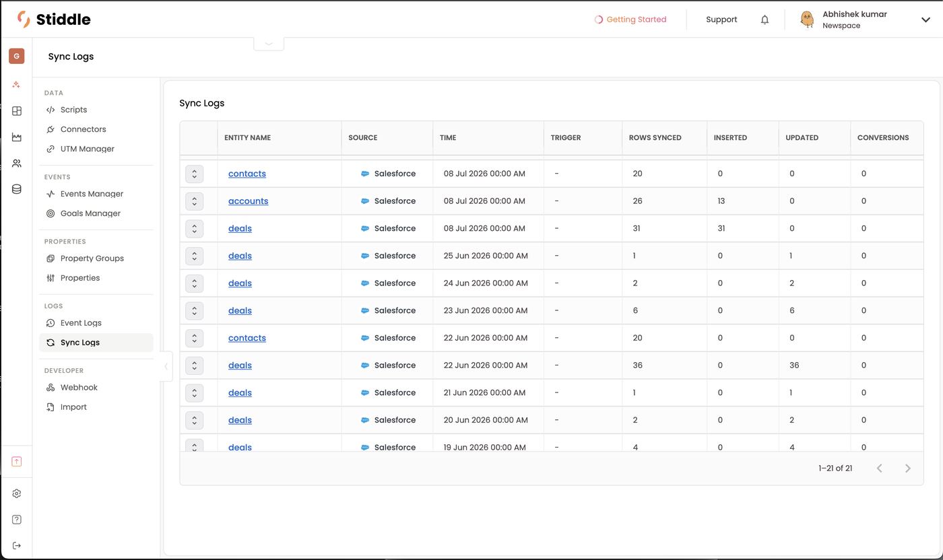Open Scripts in the sidebar
The image size is (943, 560).
coord(96,110)
